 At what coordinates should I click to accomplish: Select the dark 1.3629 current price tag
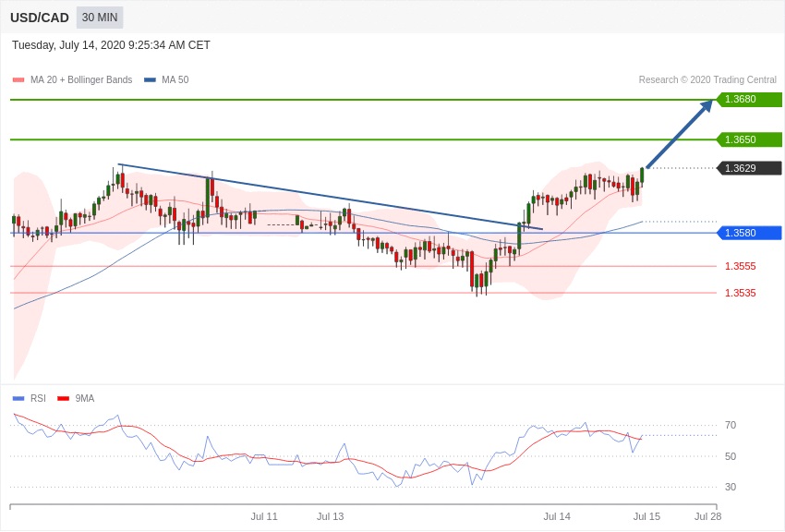click(749, 168)
